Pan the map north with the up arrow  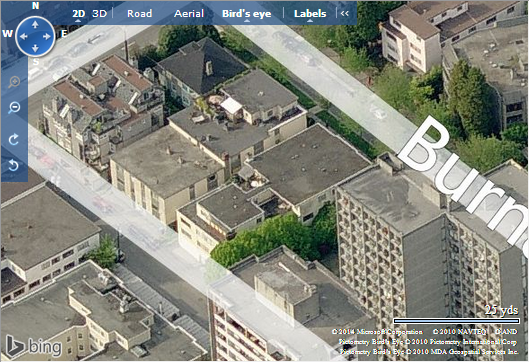coord(35,24)
